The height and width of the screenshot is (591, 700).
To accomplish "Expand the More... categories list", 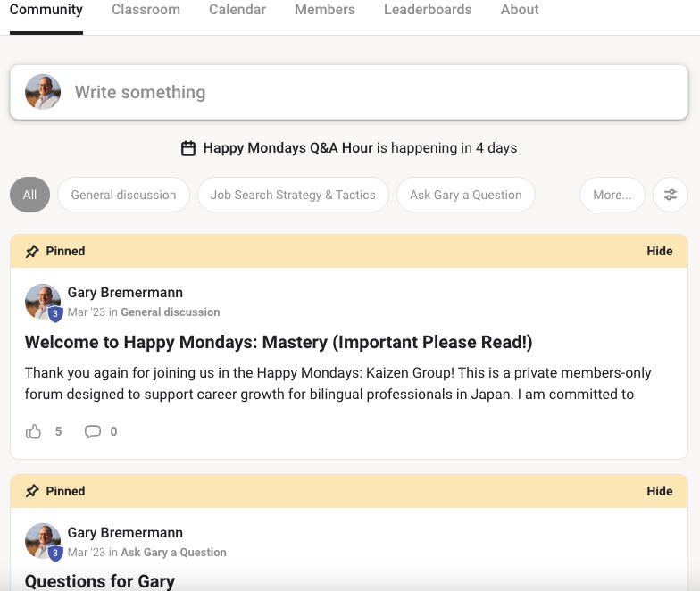I will [x=612, y=195].
